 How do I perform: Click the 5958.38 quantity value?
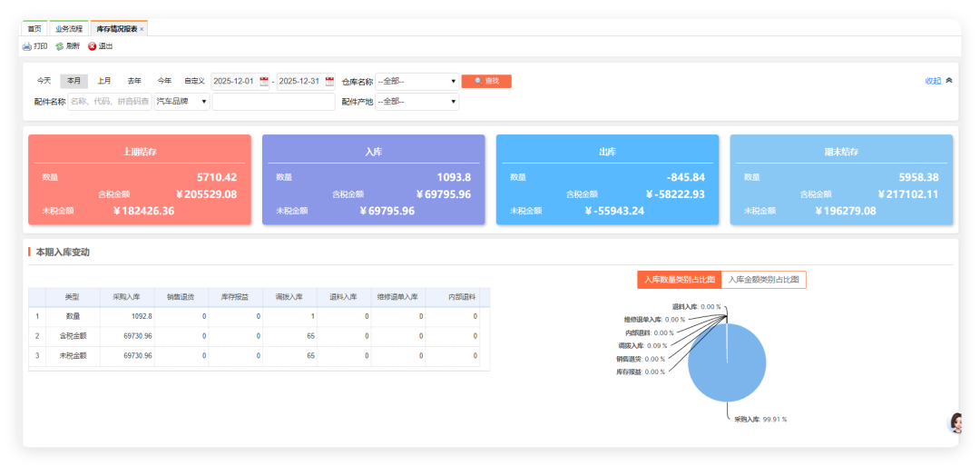(918, 178)
